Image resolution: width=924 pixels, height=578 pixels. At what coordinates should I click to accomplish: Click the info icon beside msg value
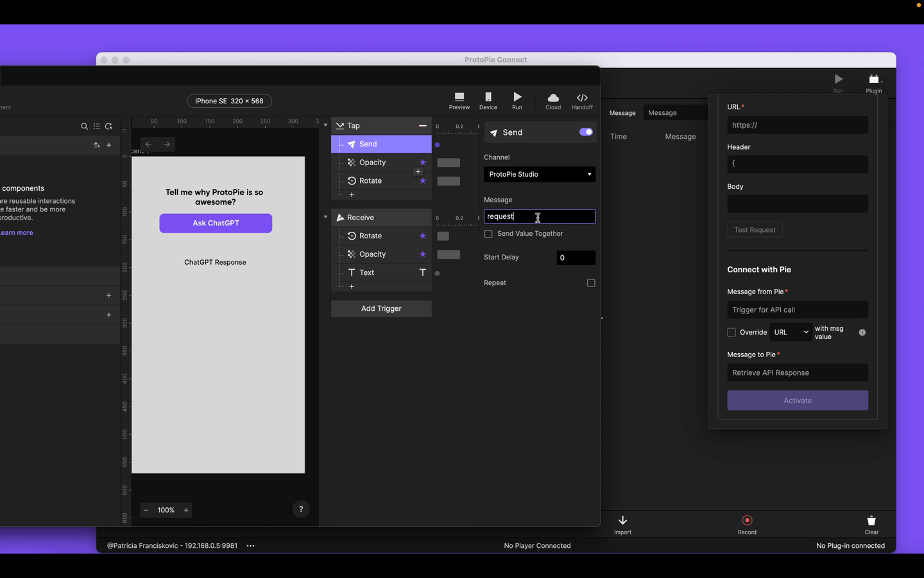[x=862, y=333]
